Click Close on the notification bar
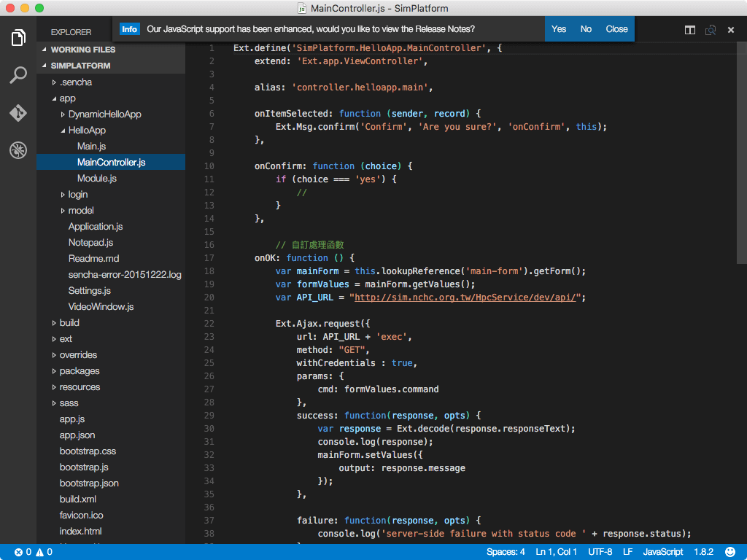Screen dimensions: 747x560 [x=616, y=29]
